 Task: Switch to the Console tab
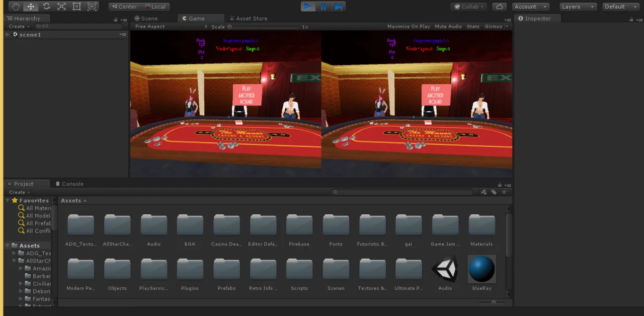point(69,184)
